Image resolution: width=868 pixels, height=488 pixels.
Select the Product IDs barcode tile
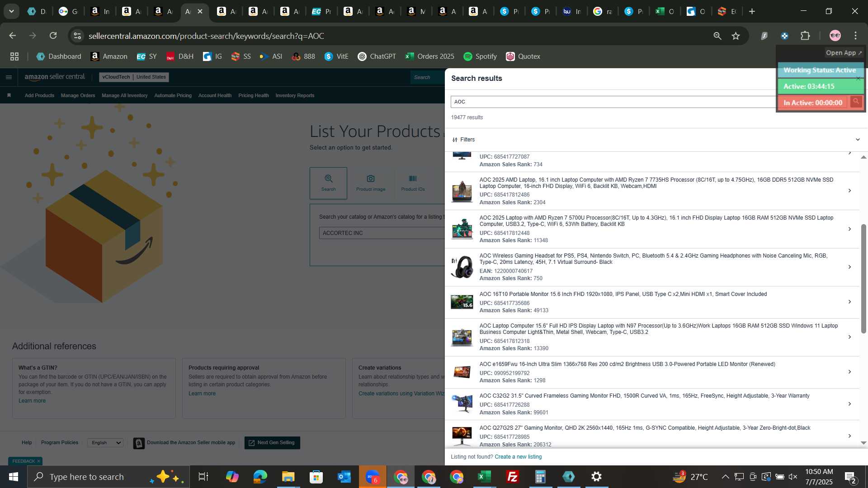(x=413, y=183)
